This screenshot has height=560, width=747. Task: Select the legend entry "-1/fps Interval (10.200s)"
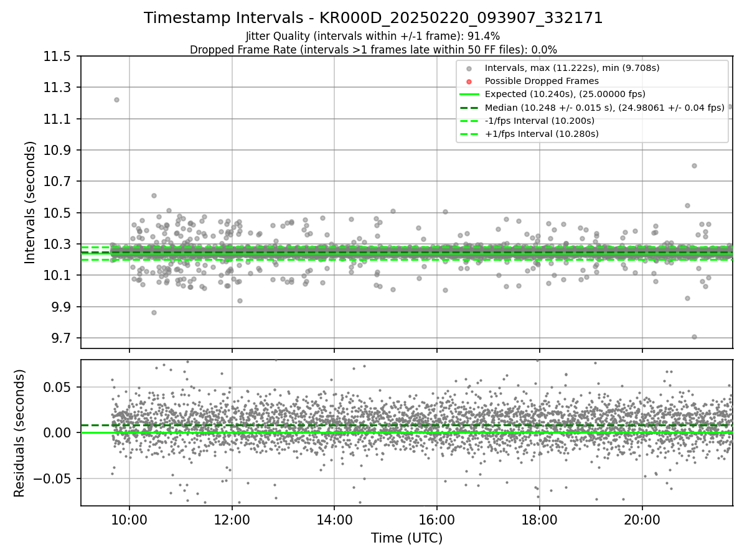pos(540,120)
